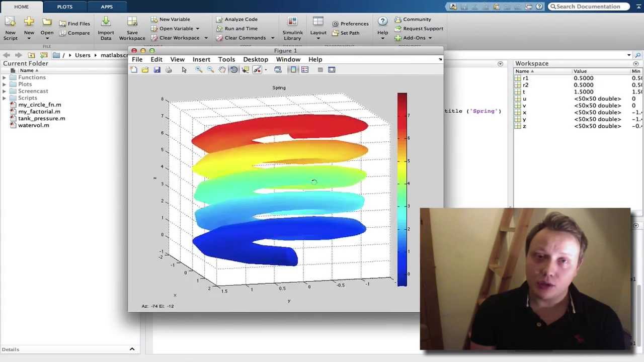The height and width of the screenshot is (362, 644).
Task: Open the Tools menu in Figure 1
Action: coord(226,59)
